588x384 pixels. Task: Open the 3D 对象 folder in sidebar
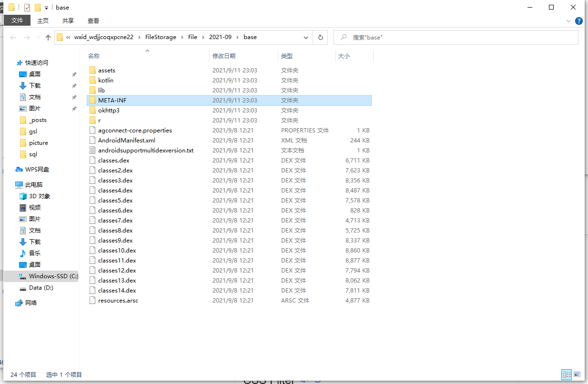pyautogui.click(x=39, y=196)
